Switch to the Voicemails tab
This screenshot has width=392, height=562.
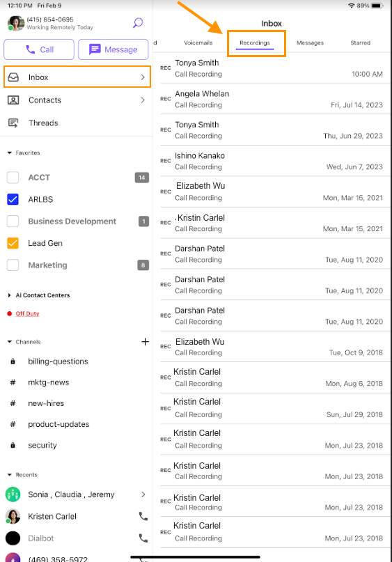click(198, 42)
